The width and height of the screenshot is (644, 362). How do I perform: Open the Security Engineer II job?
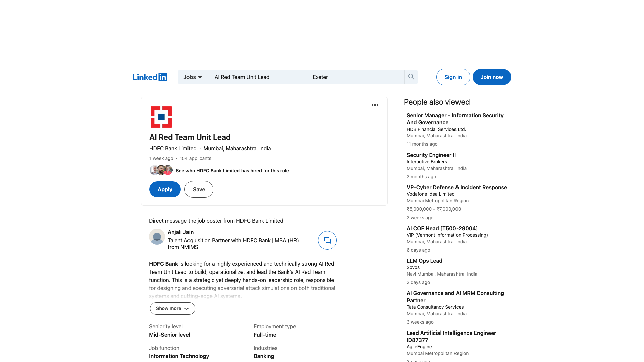click(431, 155)
